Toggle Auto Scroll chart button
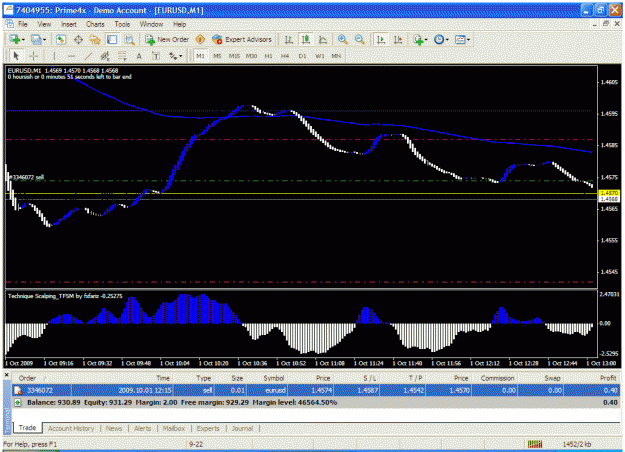Viewport: 625px width, 452px height. (381, 39)
